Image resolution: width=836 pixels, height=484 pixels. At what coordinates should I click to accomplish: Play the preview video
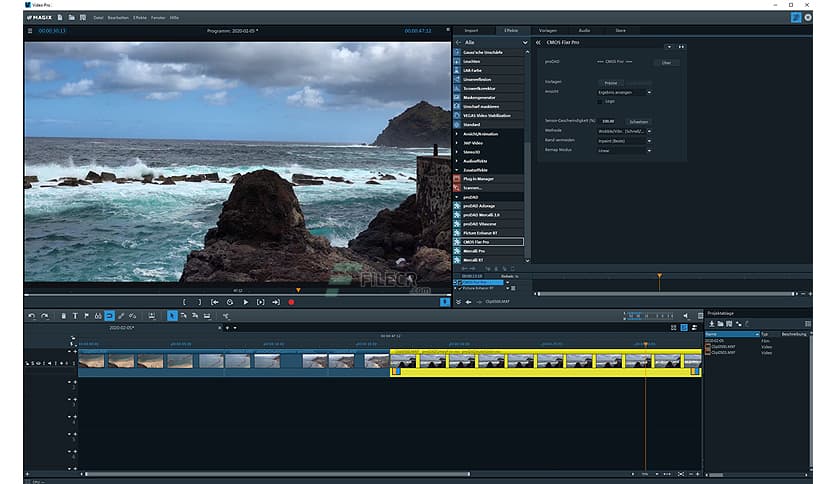coord(246,302)
